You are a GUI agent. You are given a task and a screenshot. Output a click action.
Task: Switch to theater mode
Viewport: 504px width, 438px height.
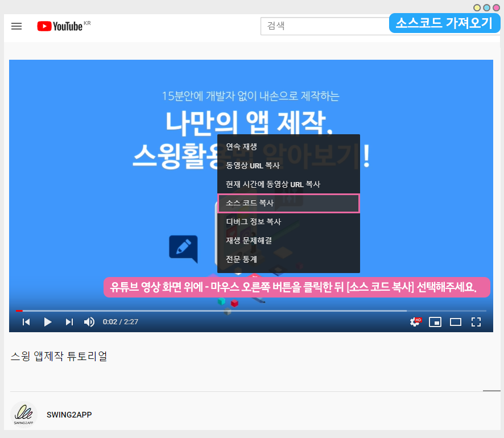point(456,322)
